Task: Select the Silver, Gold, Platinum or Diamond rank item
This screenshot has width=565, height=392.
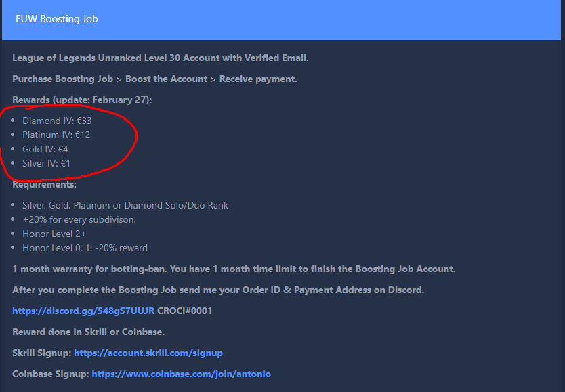Action: click(125, 206)
